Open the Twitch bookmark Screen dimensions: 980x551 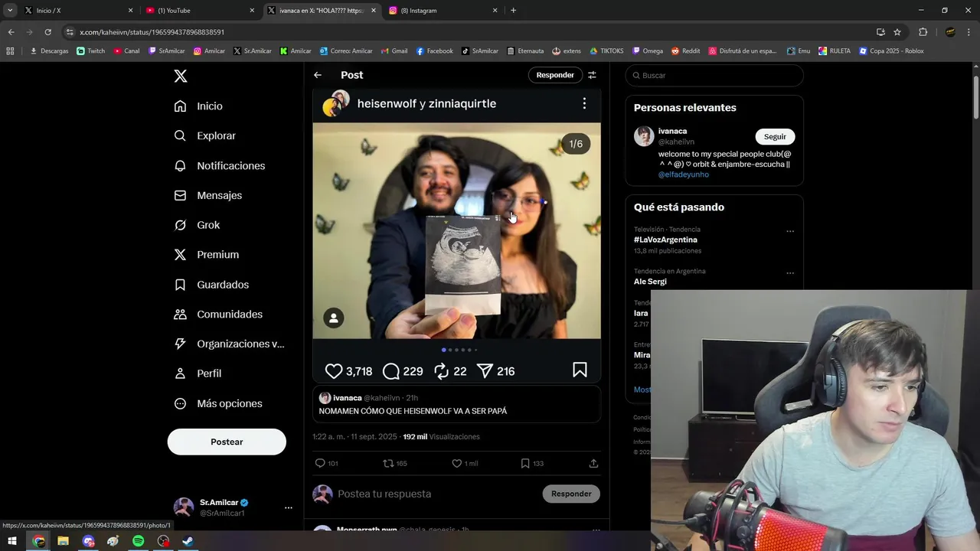(90, 51)
